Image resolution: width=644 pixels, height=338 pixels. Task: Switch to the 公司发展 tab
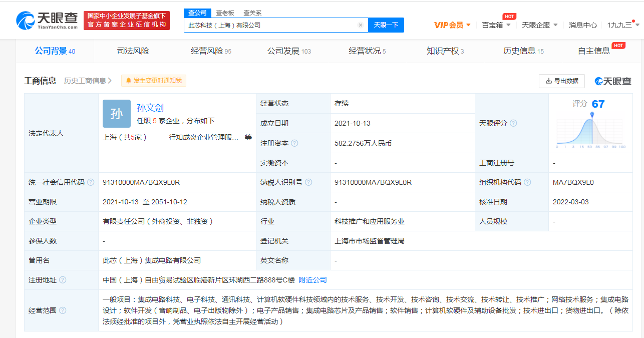pos(289,51)
